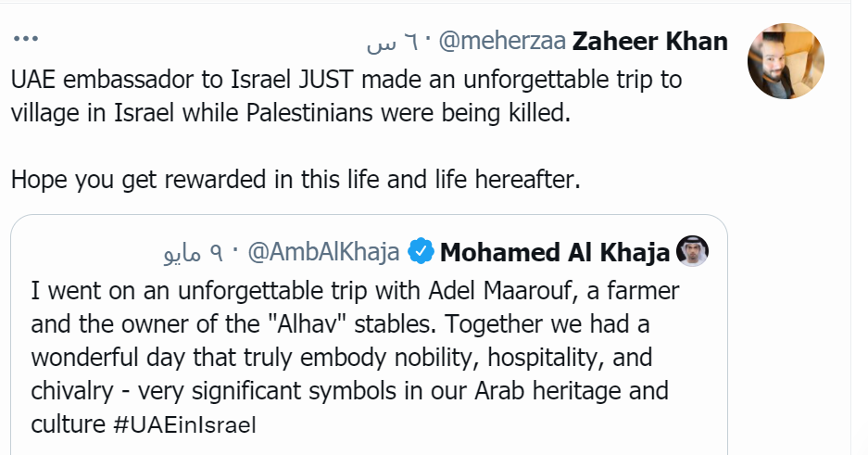Viewport: 868px width, 455px height.
Task: Open the quoted tweet by clicking its body text
Action: pyautogui.click(x=352, y=357)
